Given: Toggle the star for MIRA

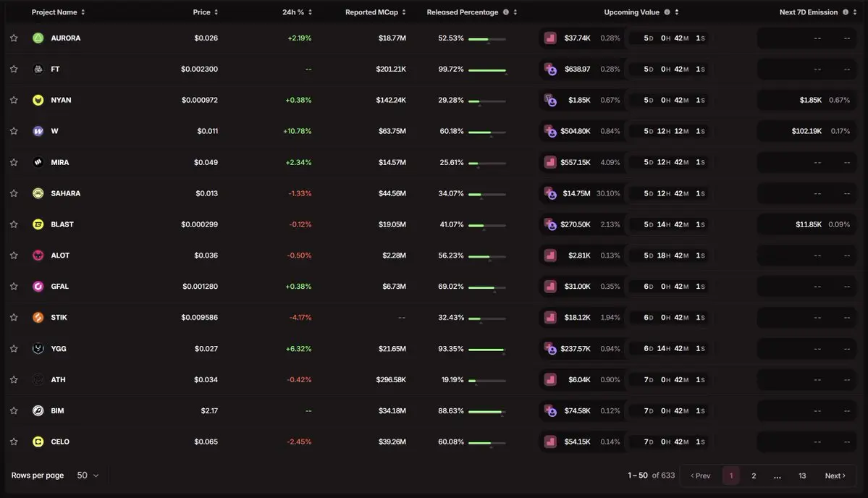Looking at the screenshot, I should point(14,162).
